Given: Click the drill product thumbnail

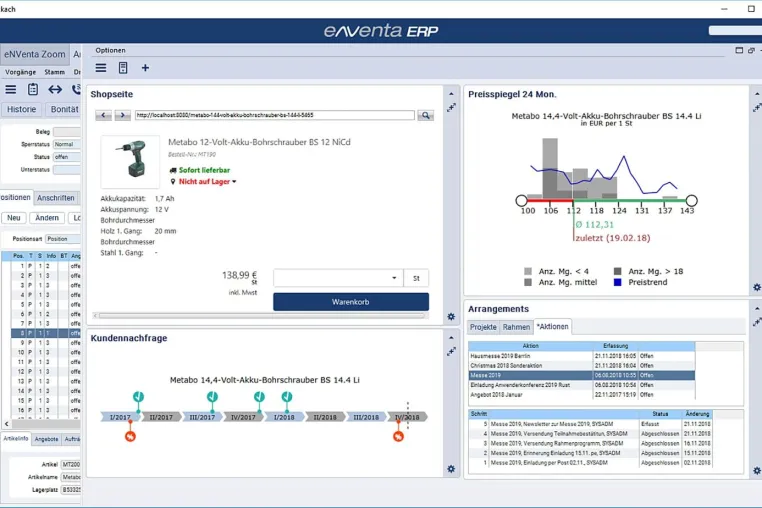Looking at the screenshot, I should (130, 162).
